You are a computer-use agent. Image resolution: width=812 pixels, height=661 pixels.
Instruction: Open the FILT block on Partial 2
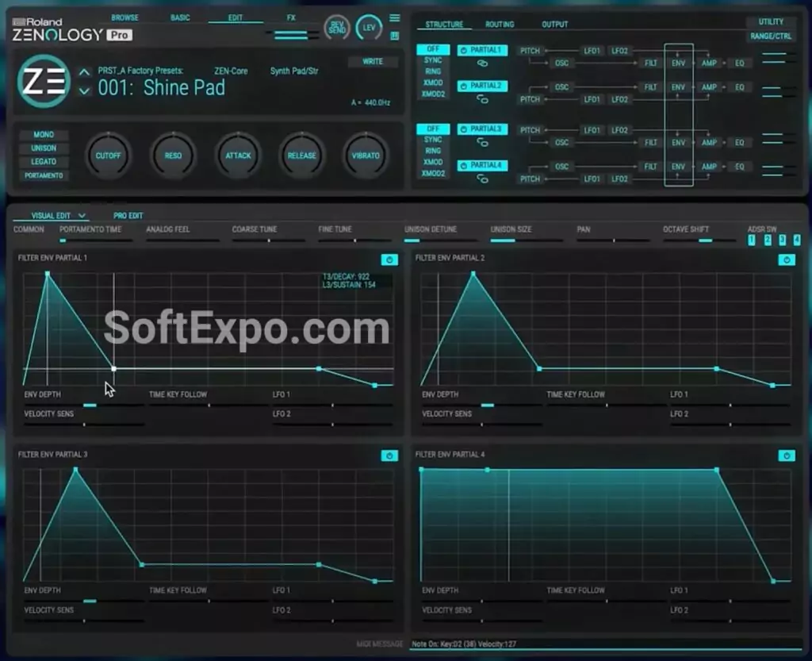coord(651,87)
